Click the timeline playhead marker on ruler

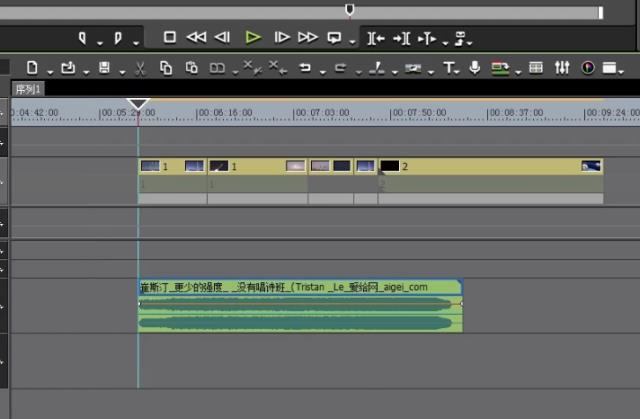point(139,104)
